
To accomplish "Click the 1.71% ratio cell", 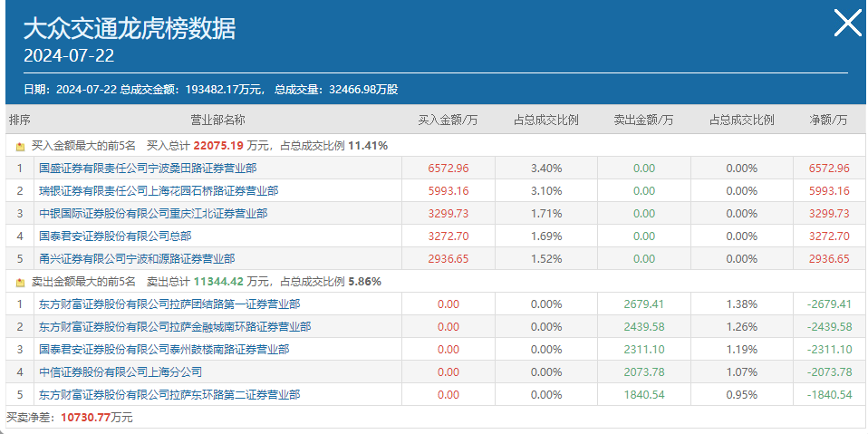I will click(x=546, y=214).
